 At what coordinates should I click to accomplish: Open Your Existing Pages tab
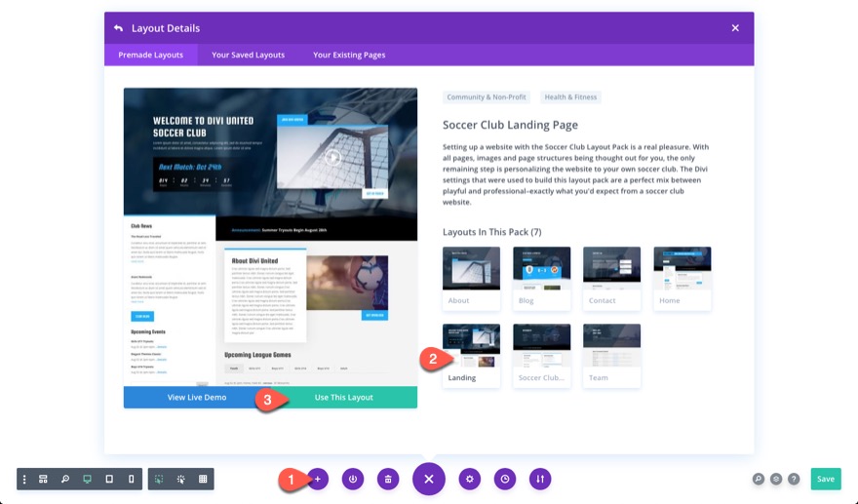pyautogui.click(x=349, y=55)
